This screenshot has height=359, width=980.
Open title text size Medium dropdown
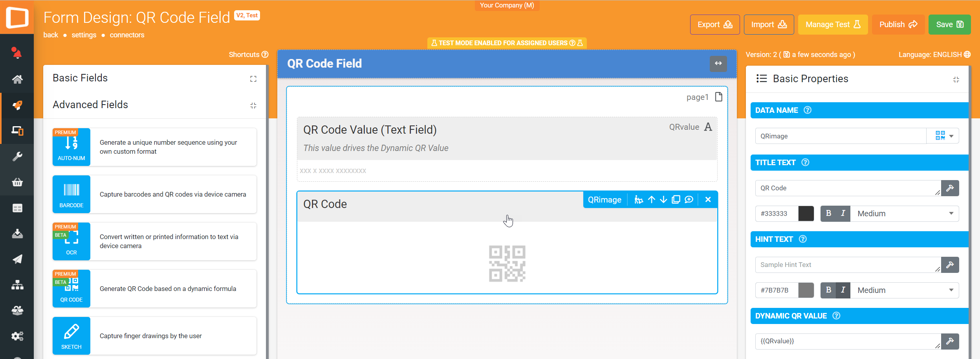point(905,214)
